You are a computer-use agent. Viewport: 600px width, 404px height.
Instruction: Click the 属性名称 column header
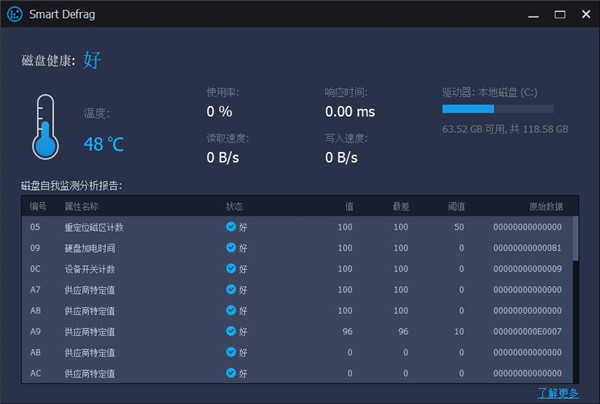pyautogui.click(x=82, y=206)
